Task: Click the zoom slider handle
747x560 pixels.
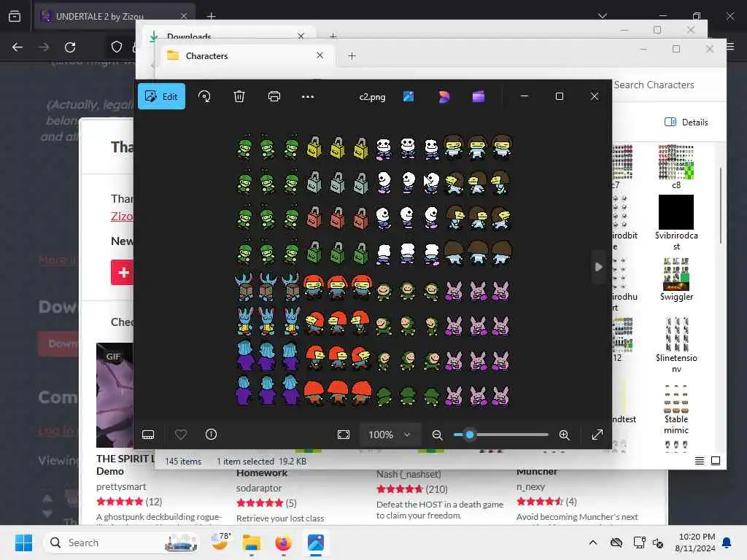Action: click(x=470, y=435)
